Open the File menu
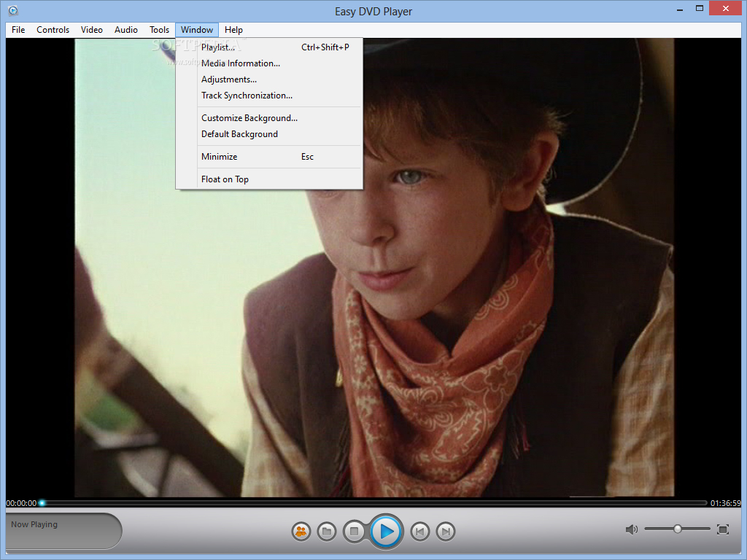 [18, 29]
